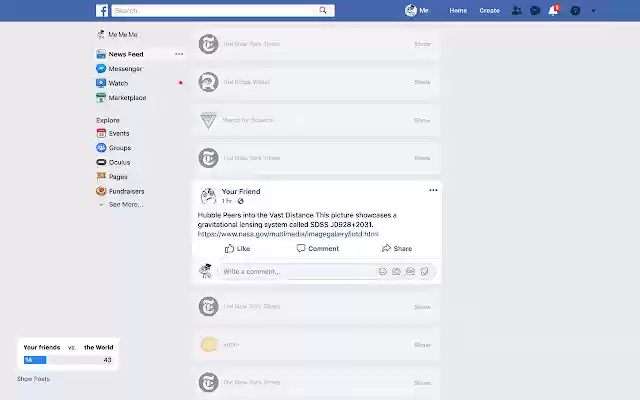Viewport: 640px width, 400px height.
Task: Open the help question mark icon
Action: coord(575,11)
